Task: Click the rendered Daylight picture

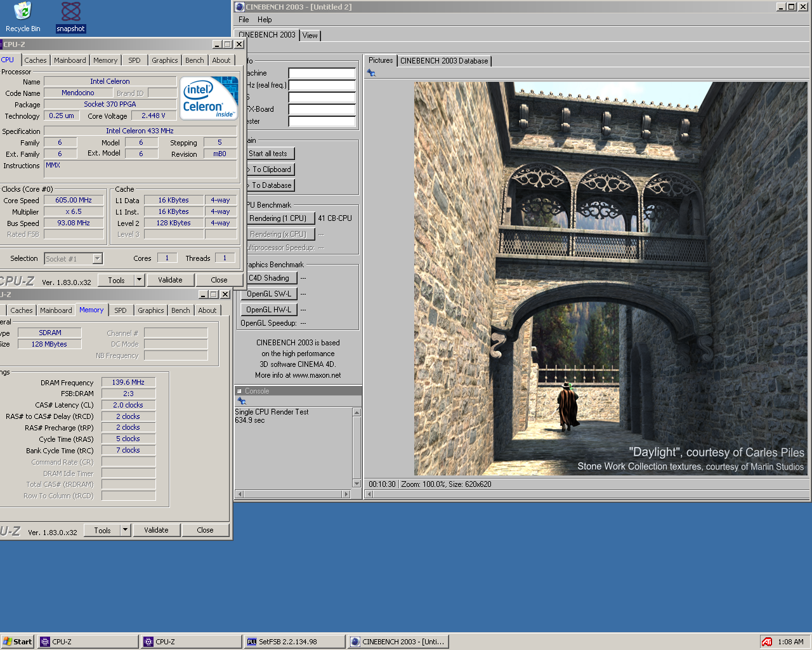Action: [x=611, y=279]
